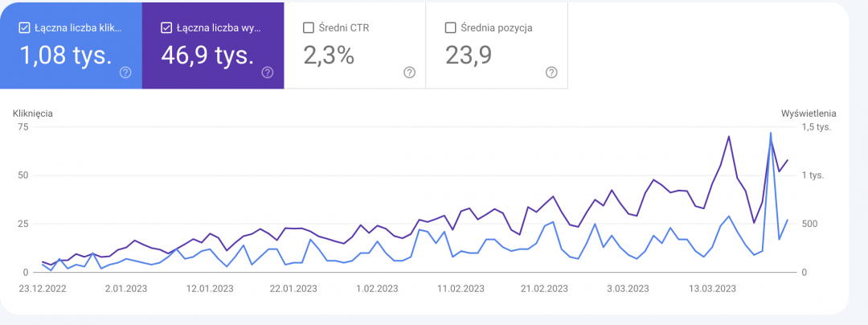
Task: Click the highest peak of the purple impressions line
Action: (729, 136)
